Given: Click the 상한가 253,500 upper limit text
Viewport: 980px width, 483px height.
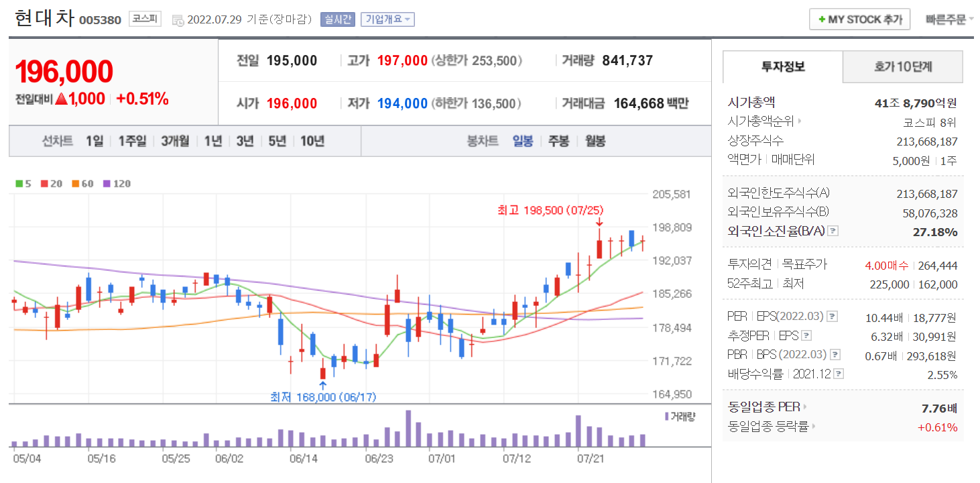Looking at the screenshot, I should point(477,61).
